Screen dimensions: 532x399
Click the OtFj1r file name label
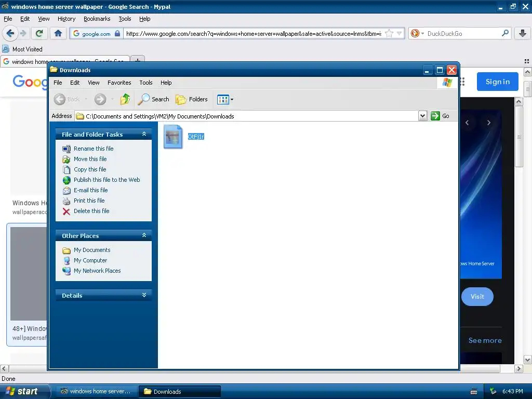coord(196,137)
